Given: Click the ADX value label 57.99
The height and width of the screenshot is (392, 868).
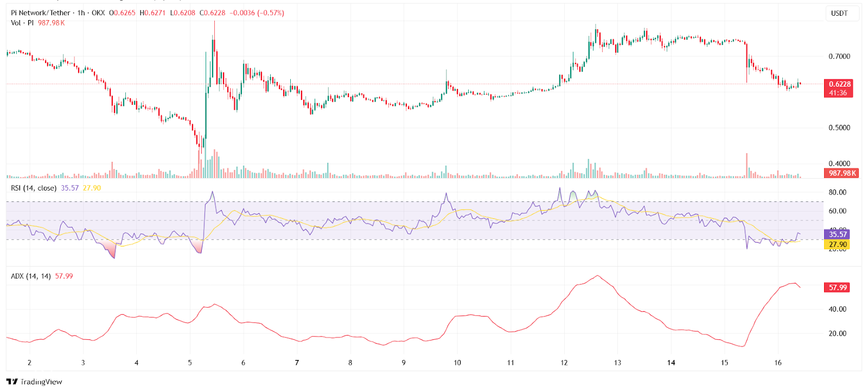Looking at the screenshot, I should 837,288.
